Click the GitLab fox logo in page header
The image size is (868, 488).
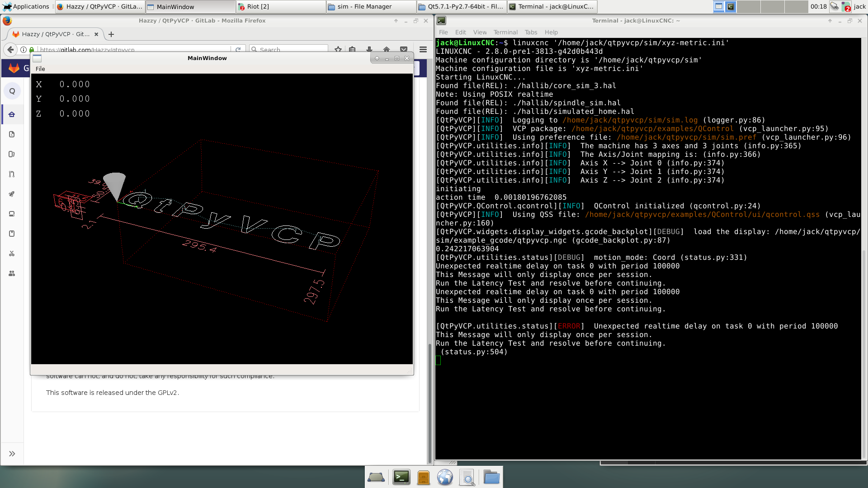pos(14,68)
